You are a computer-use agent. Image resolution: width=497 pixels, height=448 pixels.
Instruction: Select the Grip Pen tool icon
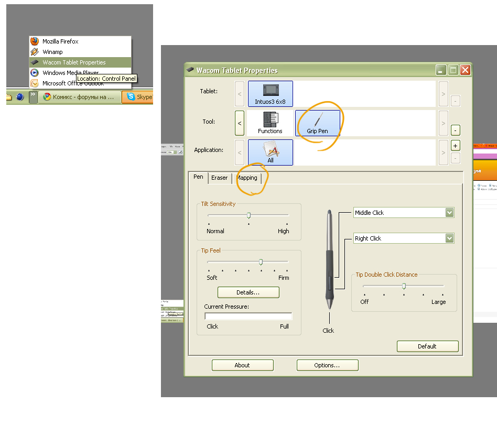pyautogui.click(x=317, y=123)
